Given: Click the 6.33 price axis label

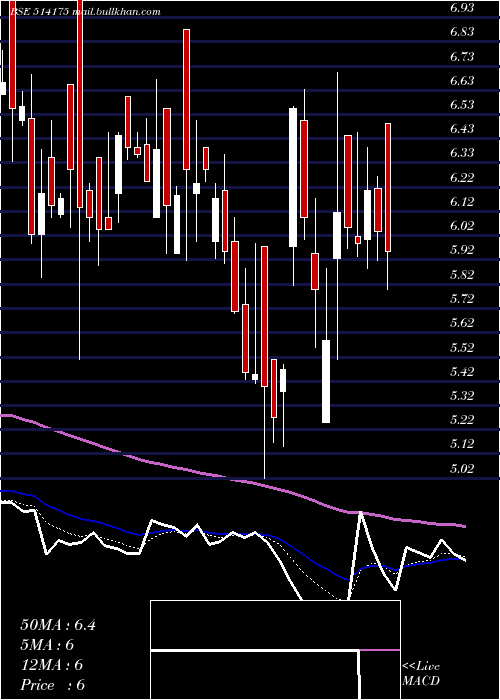Looking at the screenshot, I should pos(462,153).
